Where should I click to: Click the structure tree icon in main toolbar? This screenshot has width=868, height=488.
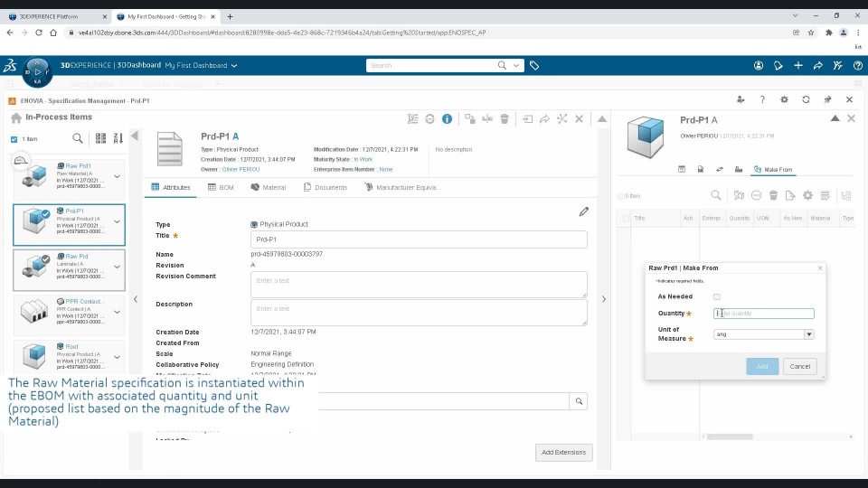[412, 119]
